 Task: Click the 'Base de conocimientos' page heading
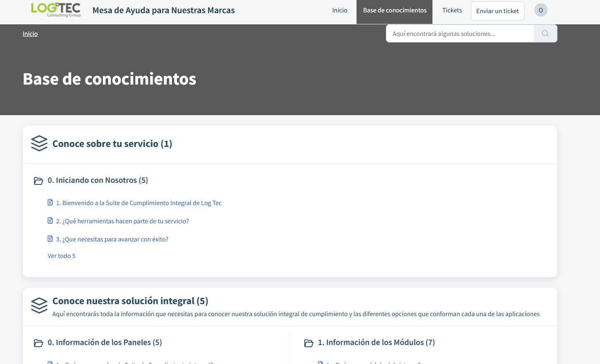click(109, 79)
